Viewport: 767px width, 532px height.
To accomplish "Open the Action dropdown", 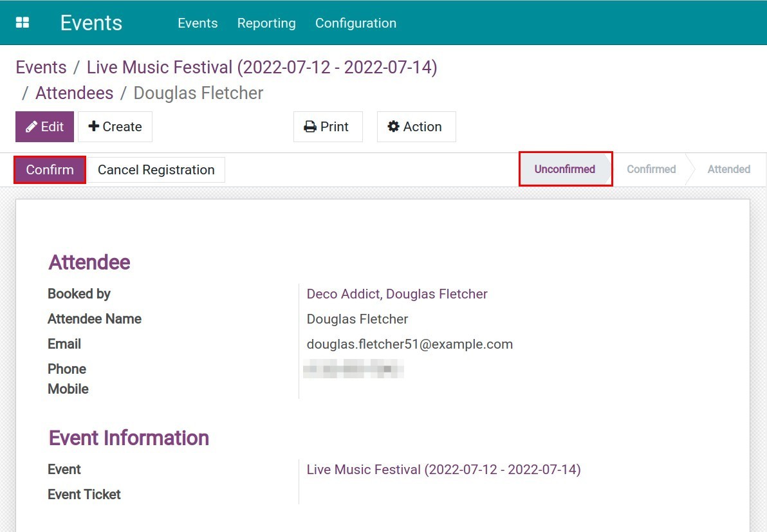I will [416, 126].
